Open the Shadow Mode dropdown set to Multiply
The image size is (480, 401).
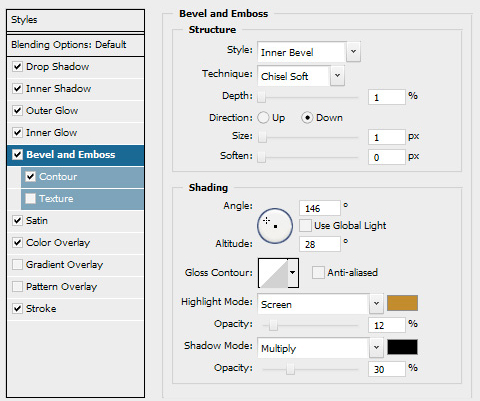[x=320, y=348]
